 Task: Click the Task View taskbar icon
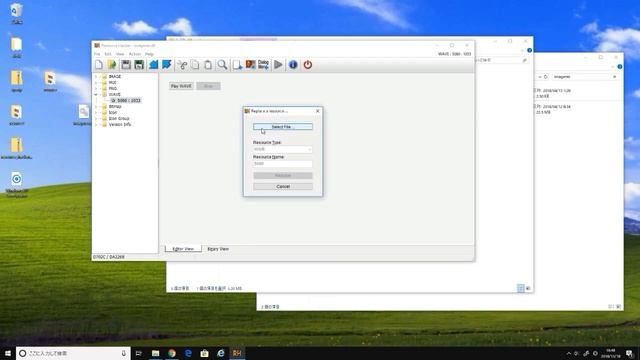click(139, 353)
